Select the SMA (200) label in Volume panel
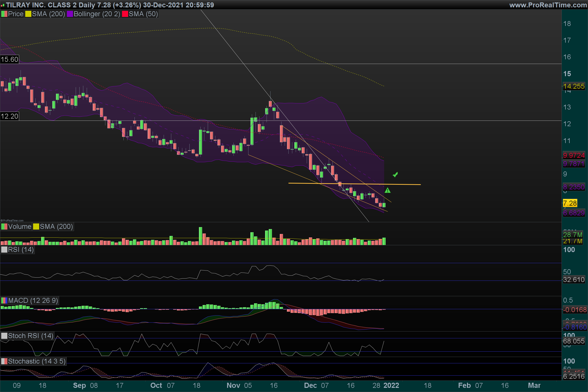Viewport: 588px width, 392px height. pyautogui.click(x=56, y=226)
